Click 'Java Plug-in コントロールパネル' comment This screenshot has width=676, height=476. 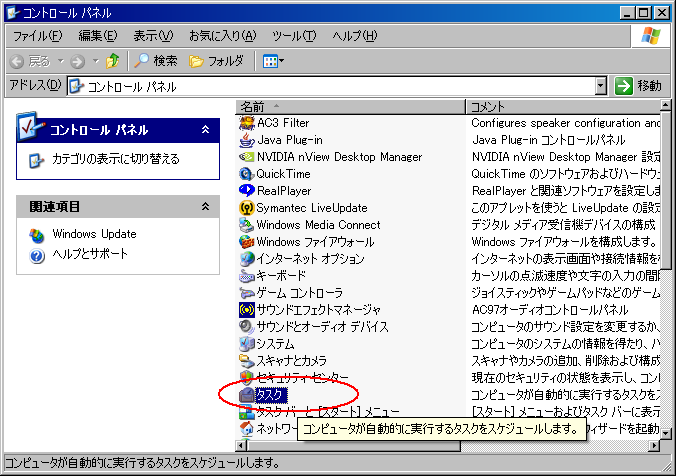point(548,140)
